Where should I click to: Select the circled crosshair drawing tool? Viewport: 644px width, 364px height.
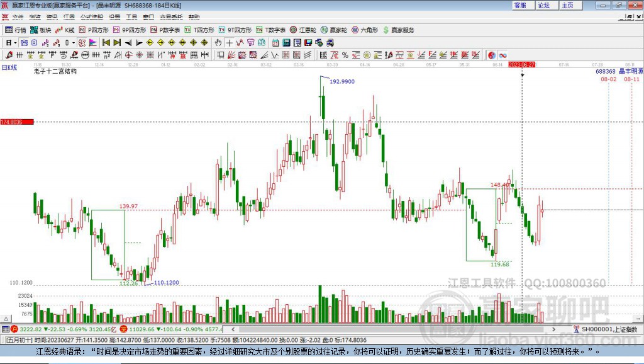tap(128, 55)
